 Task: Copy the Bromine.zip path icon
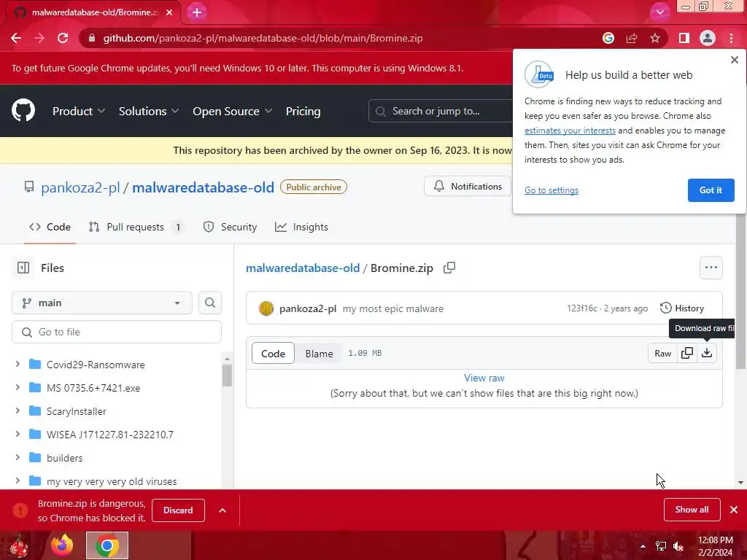coord(449,268)
